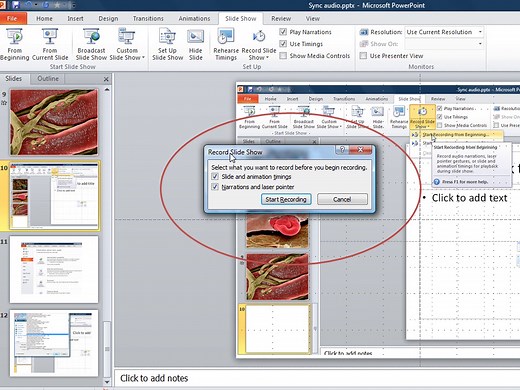Click slide 9 animation star icon

click(4, 103)
